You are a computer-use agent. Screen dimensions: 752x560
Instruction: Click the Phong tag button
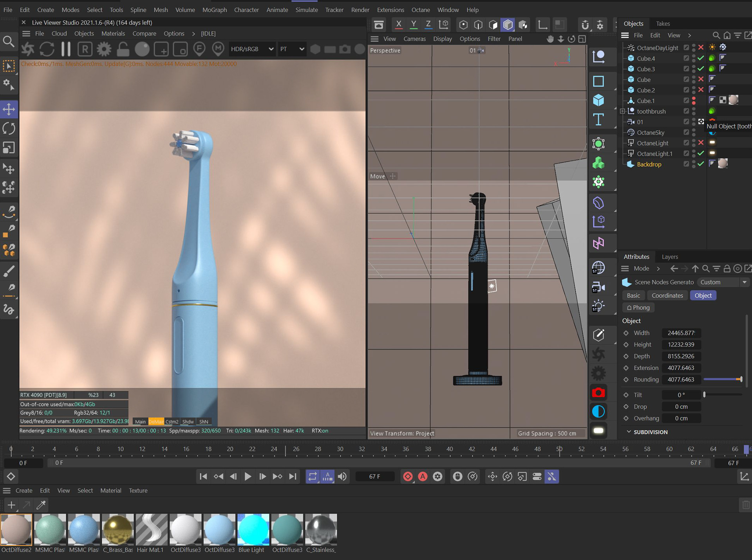[x=638, y=308]
